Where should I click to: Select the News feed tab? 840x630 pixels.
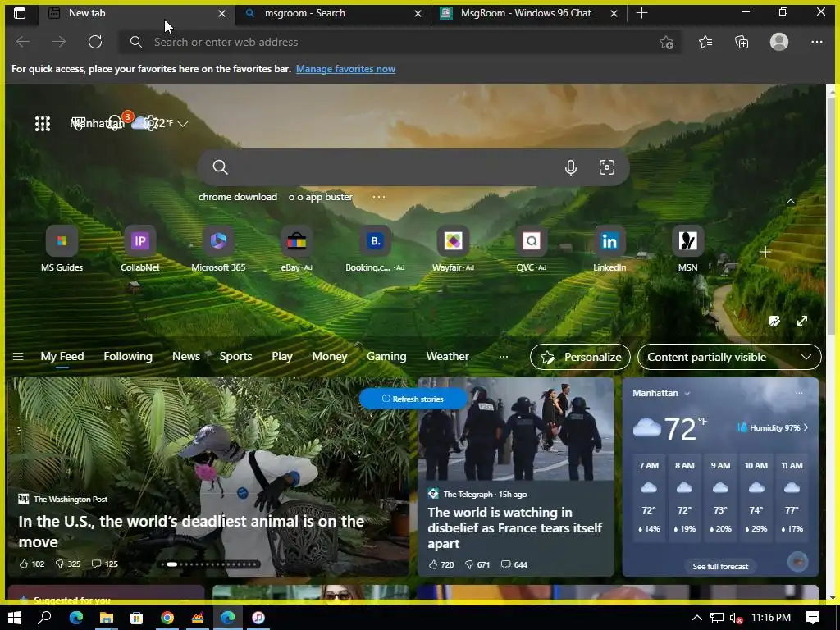pos(186,356)
